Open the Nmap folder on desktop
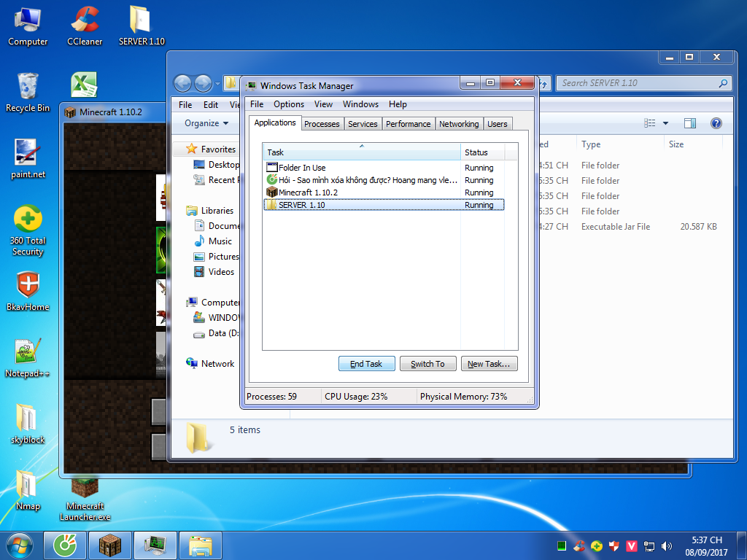Image resolution: width=747 pixels, height=560 pixels. coord(28,491)
